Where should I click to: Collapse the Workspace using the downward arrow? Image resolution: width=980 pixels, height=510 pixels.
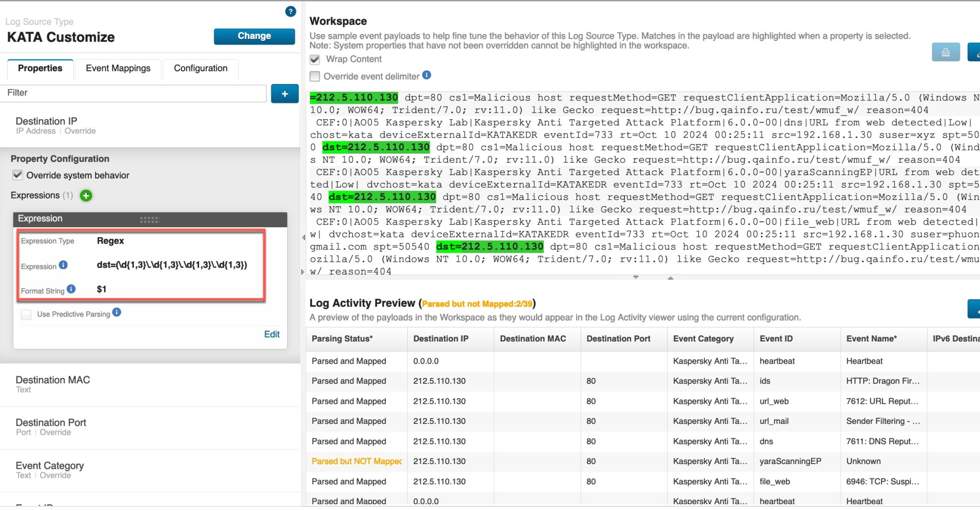636,277
